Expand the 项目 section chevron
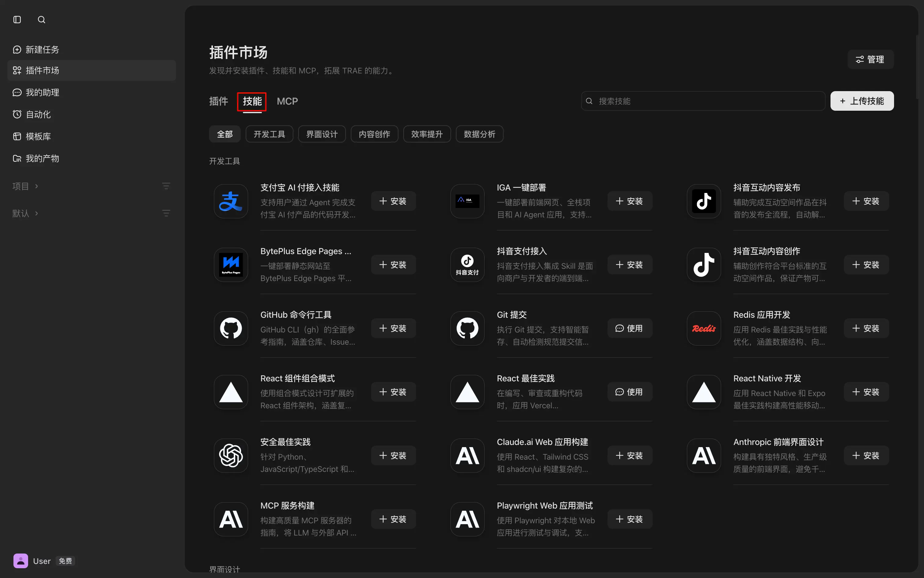The width and height of the screenshot is (924, 578). click(x=37, y=186)
